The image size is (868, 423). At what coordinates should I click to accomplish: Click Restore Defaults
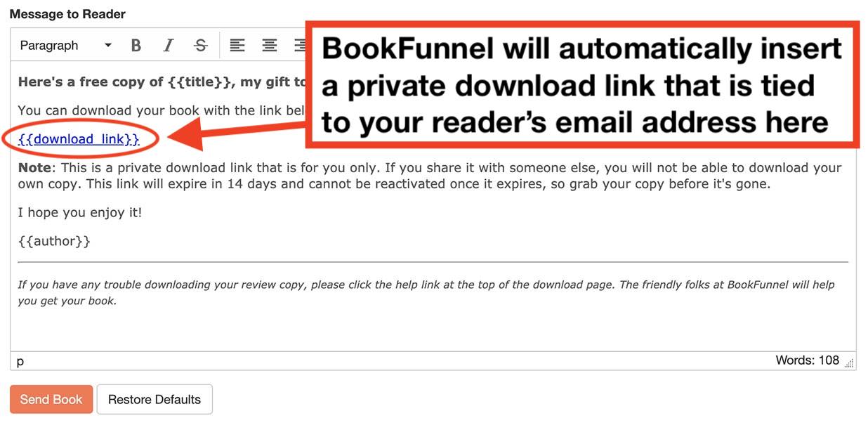(154, 399)
